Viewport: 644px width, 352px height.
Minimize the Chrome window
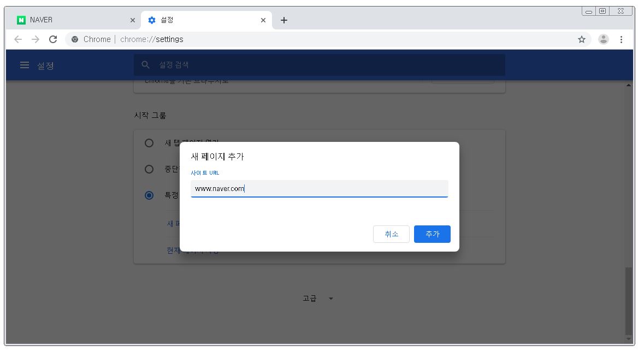tap(588, 11)
